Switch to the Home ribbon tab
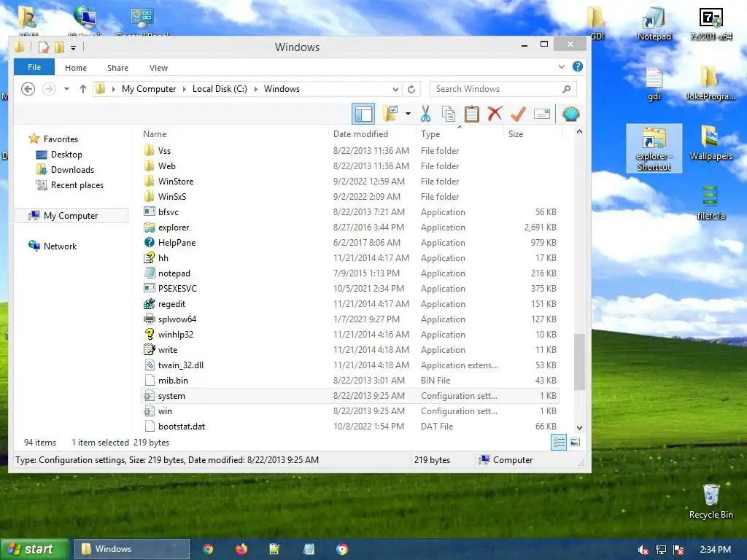747x560 pixels. (76, 68)
